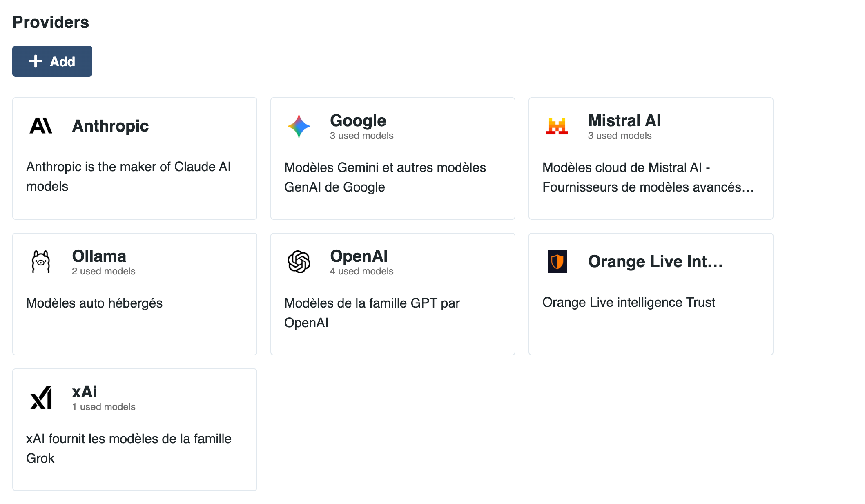Click the Orange Live Intelligence shield icon

click(x=557, y=261)
